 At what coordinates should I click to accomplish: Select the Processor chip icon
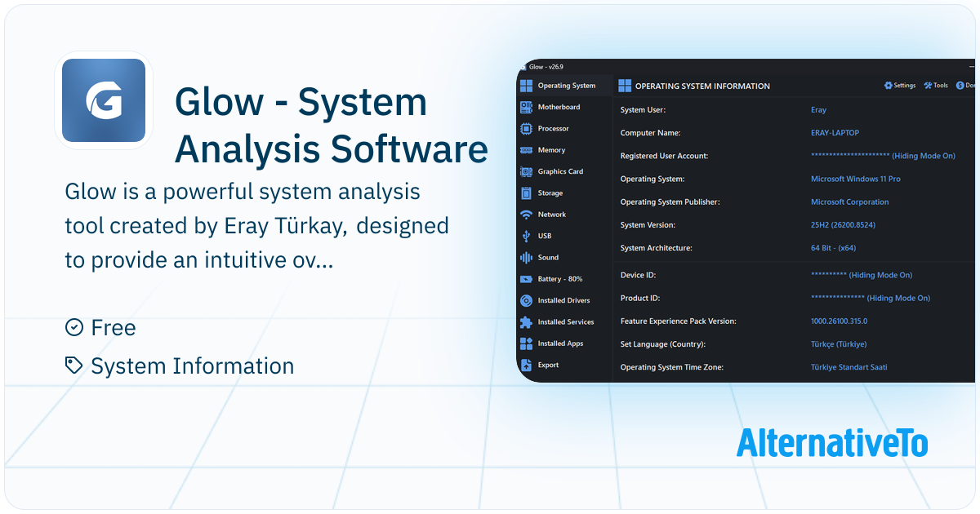coord(526,128)
